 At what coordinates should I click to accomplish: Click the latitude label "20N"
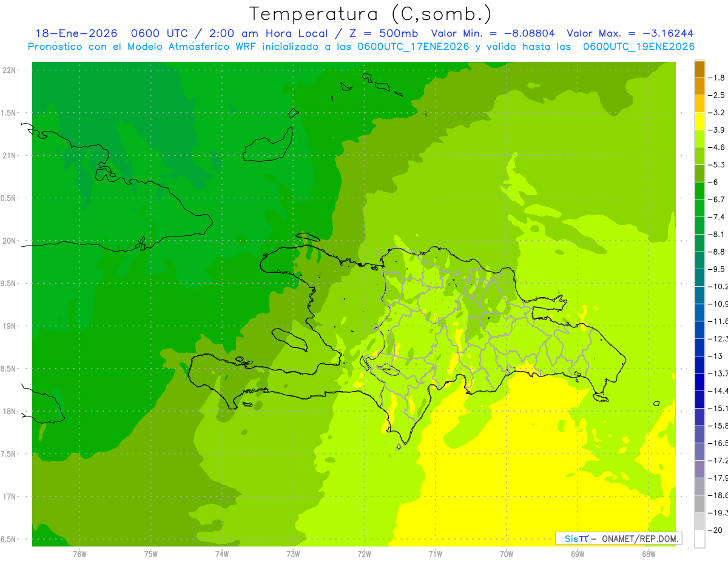coord(10,241)
